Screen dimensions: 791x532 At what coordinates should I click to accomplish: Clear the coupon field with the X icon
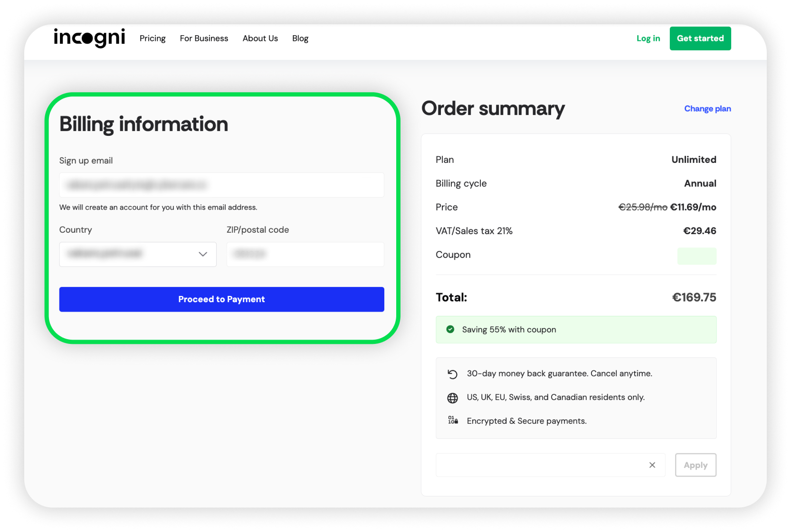[x=652, y=465]
